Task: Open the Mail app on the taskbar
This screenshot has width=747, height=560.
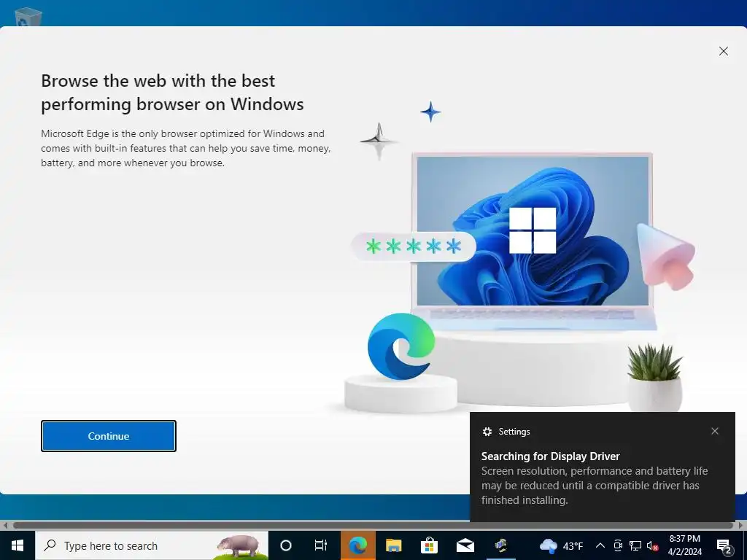Action: click(465, 545)
